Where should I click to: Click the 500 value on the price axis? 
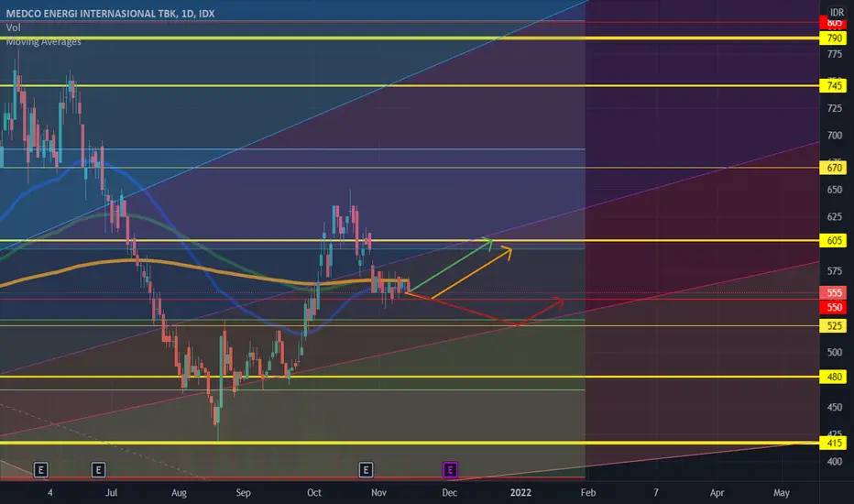pyautogui.click(x=835, y=352)
